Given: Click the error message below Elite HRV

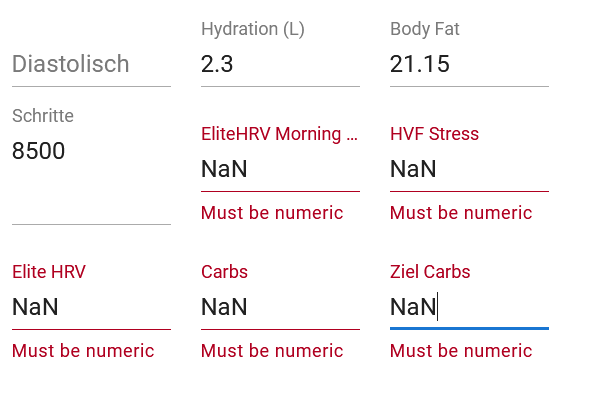Looking at the screenshot, I should point(83,351).
